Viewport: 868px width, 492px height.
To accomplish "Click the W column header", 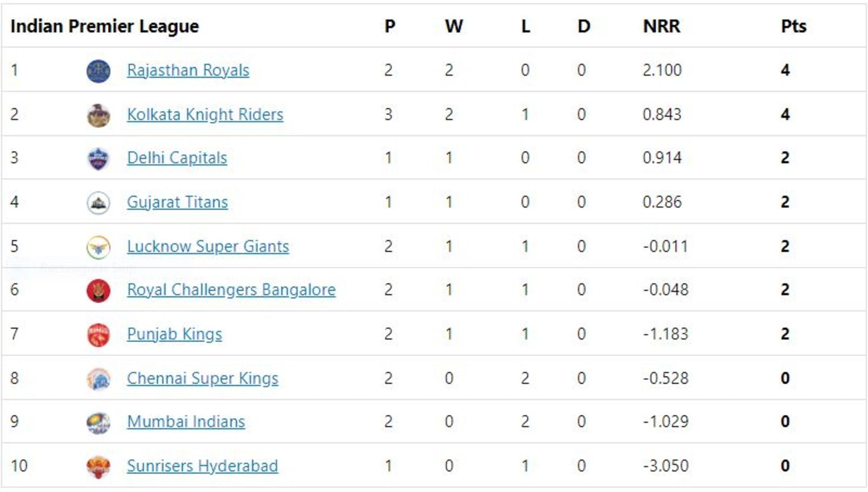I will click(453, 26).
